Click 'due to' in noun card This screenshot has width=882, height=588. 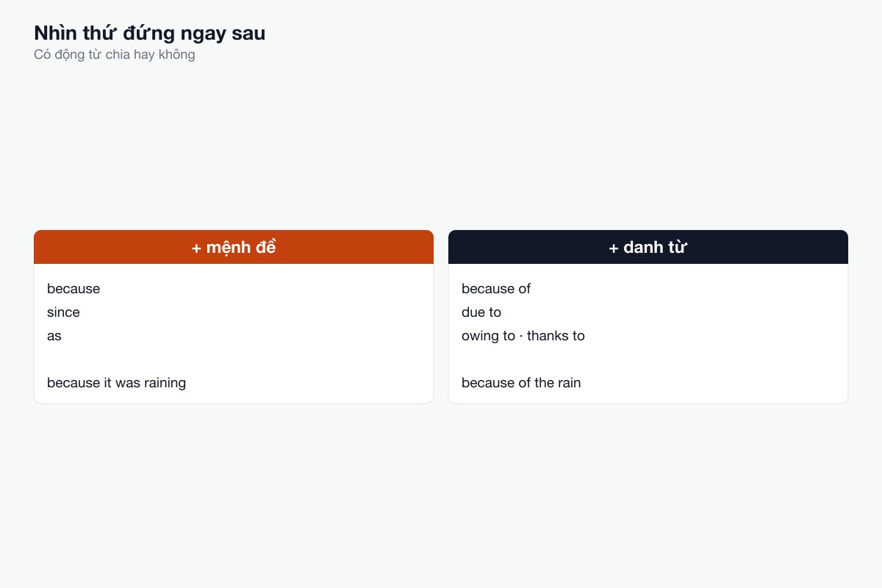pos(481,312)
